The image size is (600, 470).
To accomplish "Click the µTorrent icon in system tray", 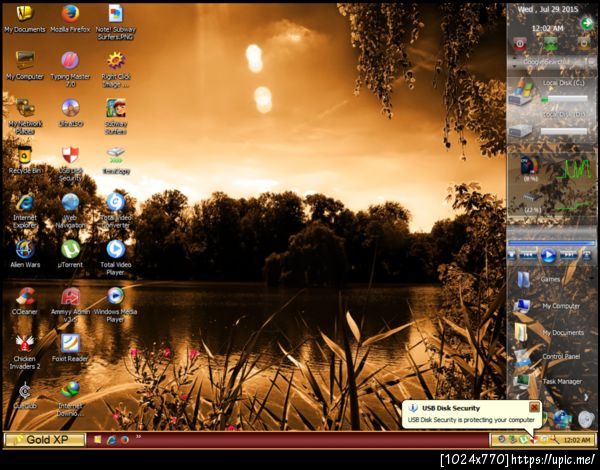I will [x=523, y=440].
